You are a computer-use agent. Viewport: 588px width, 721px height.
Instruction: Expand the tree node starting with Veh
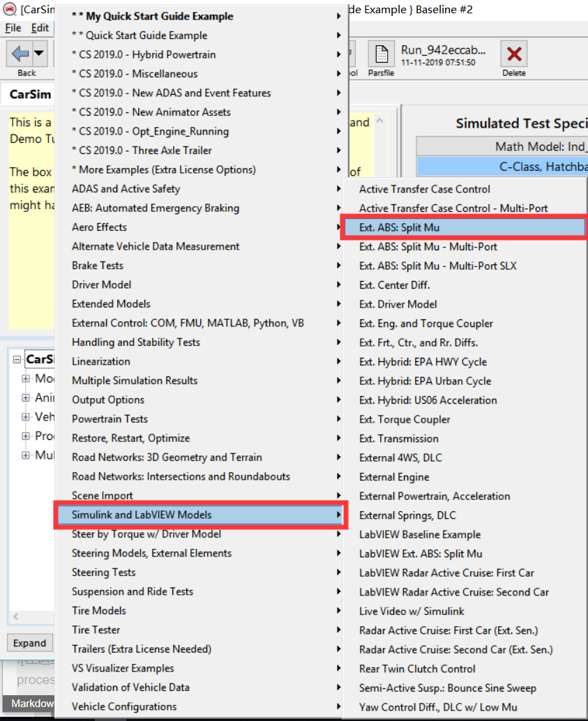tap(26, 417)
